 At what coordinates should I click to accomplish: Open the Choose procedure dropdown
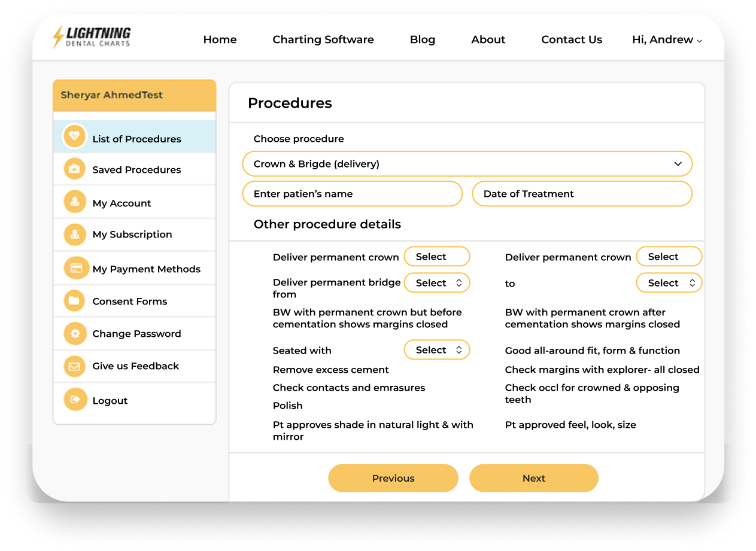467,164
